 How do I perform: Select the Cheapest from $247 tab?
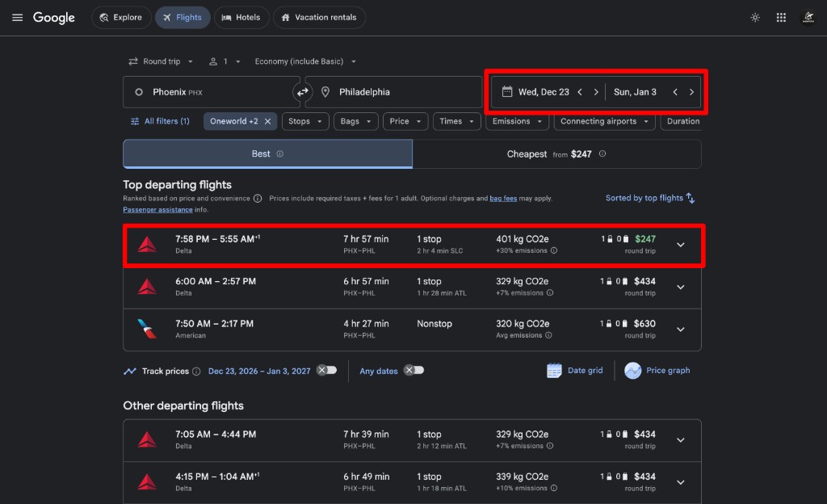point(556,154)
